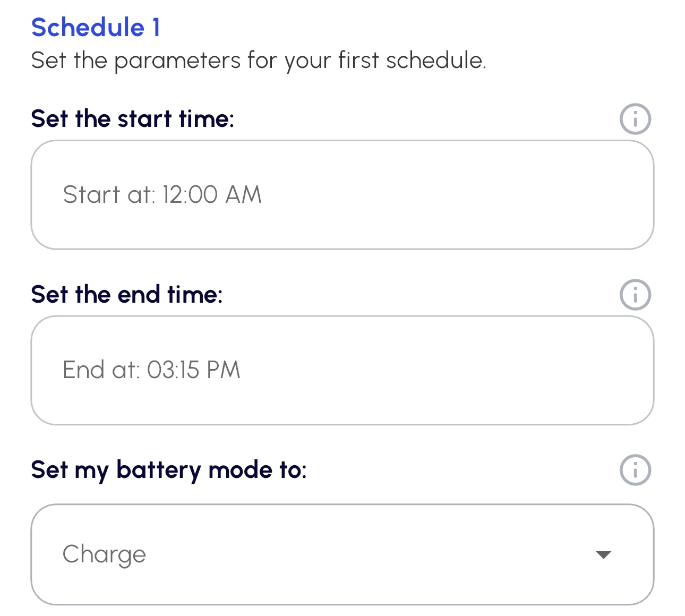Click the 'Set my battery mode to:' label
Screen dimensions: 685x616
click(169, 470)
